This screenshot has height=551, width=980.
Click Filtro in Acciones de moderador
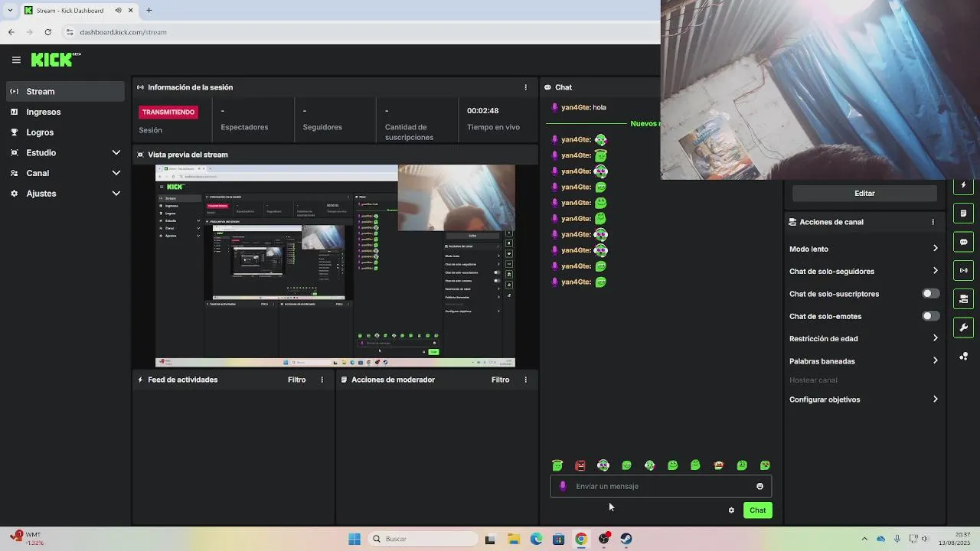[x=500, y=380]
